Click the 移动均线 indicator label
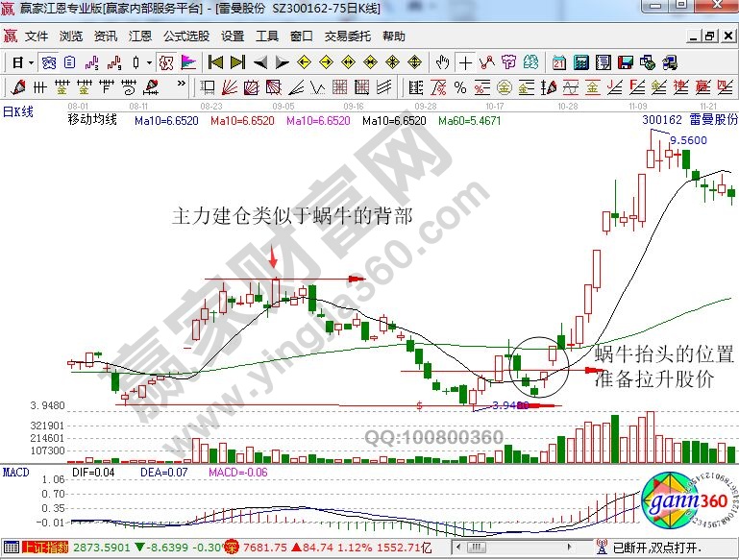The width and height of the screenshot is (739, 560). (x=92, y=121)
